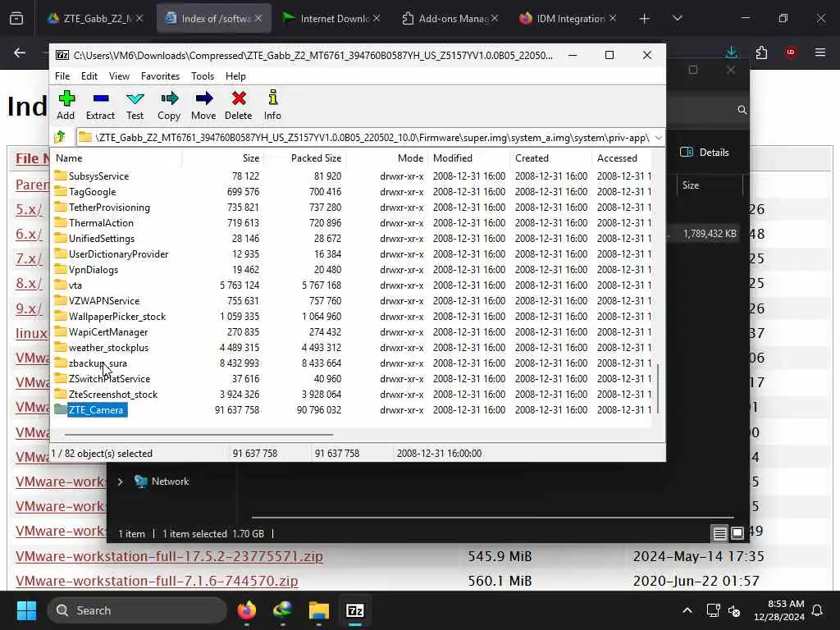
Task: Select the weather_stockplus folder
Action: click(x=108, y=347)
